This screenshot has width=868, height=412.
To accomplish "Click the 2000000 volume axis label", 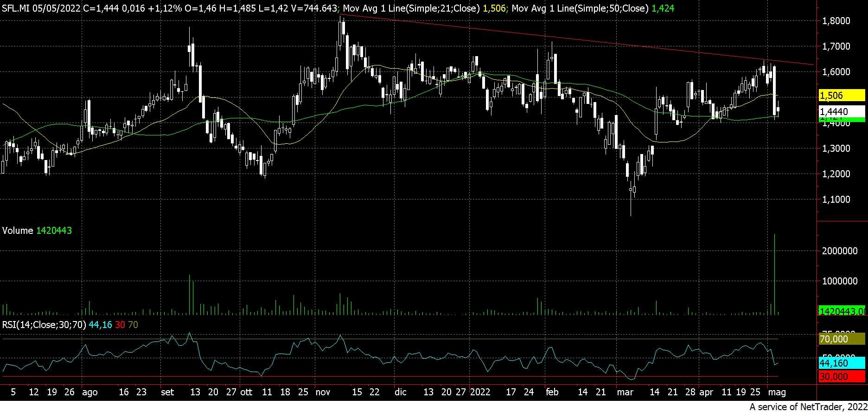I will click(839, 251).
